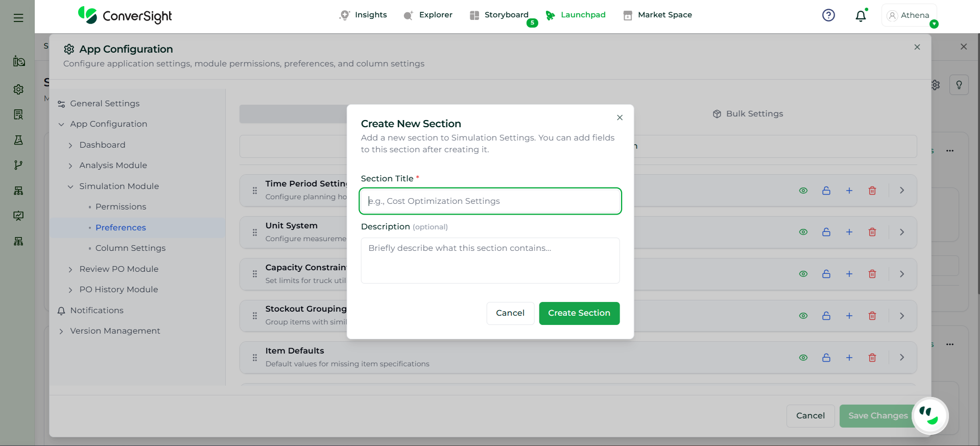Open the ConverSight assistant chat bubble

[929, 415]
